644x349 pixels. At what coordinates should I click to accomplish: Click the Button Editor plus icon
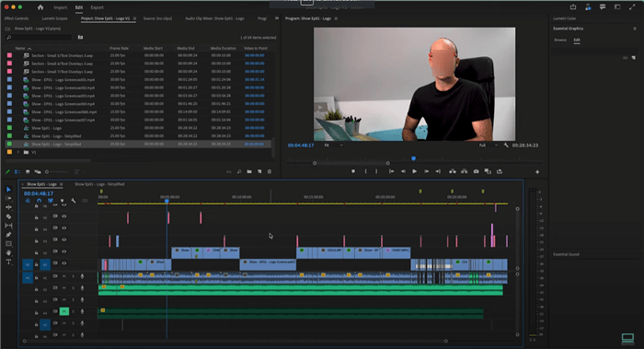click(x=537, y=172)
